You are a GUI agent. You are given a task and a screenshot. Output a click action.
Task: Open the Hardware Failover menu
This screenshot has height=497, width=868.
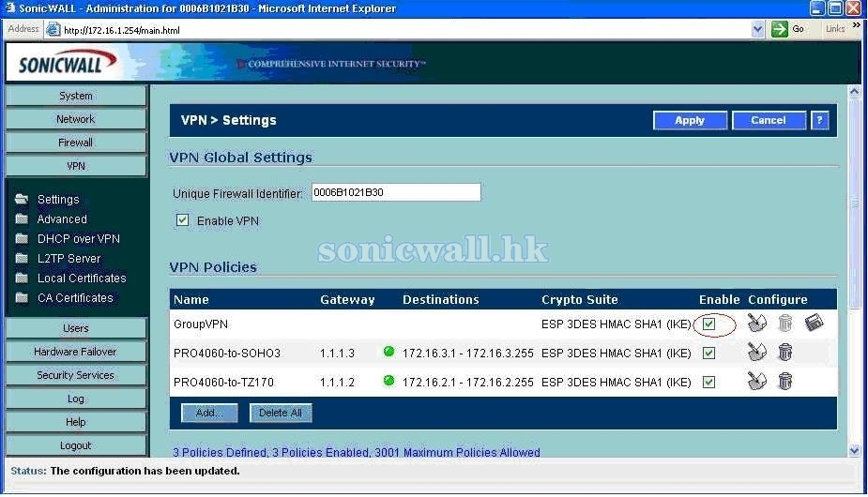[x=76, y=352]
